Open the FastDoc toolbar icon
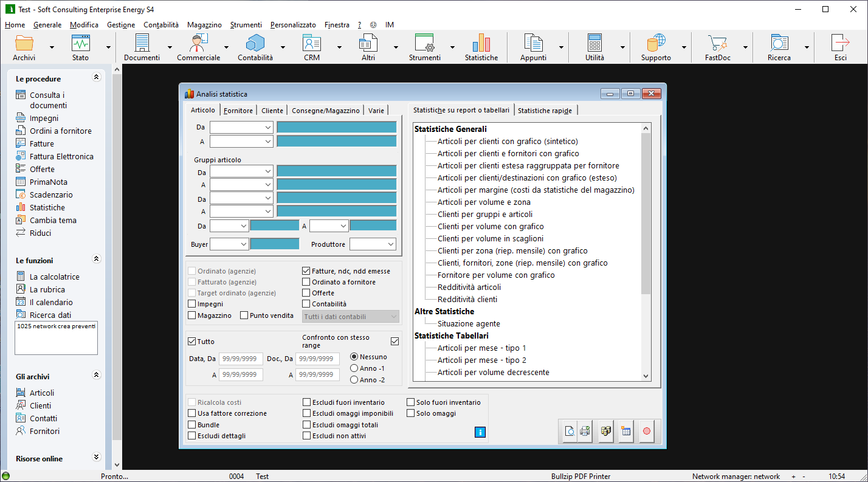The width and height of the screenshot is (868, 482). (717, 47)
